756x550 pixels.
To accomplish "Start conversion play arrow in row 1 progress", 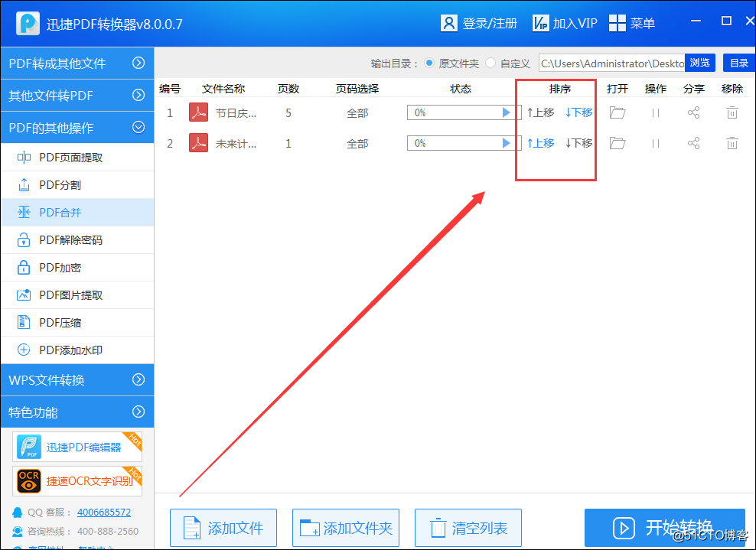I will [506, 112].
